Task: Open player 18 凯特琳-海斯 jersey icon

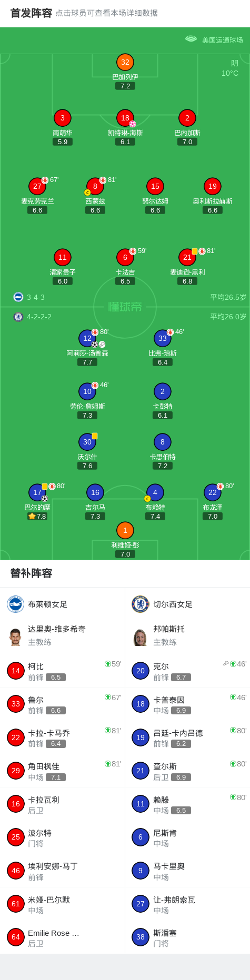Action: tap(125, 118)
